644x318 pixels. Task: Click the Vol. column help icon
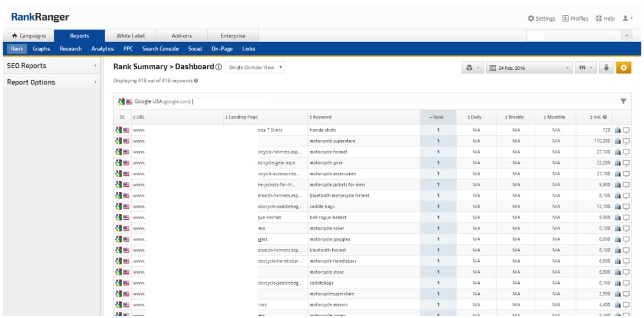pos(605,117)
